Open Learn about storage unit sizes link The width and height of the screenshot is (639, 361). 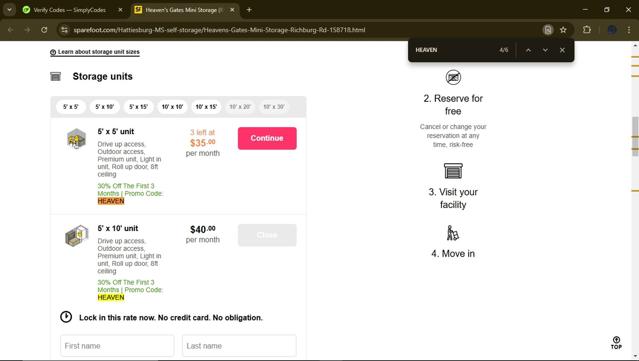point(95,52)
